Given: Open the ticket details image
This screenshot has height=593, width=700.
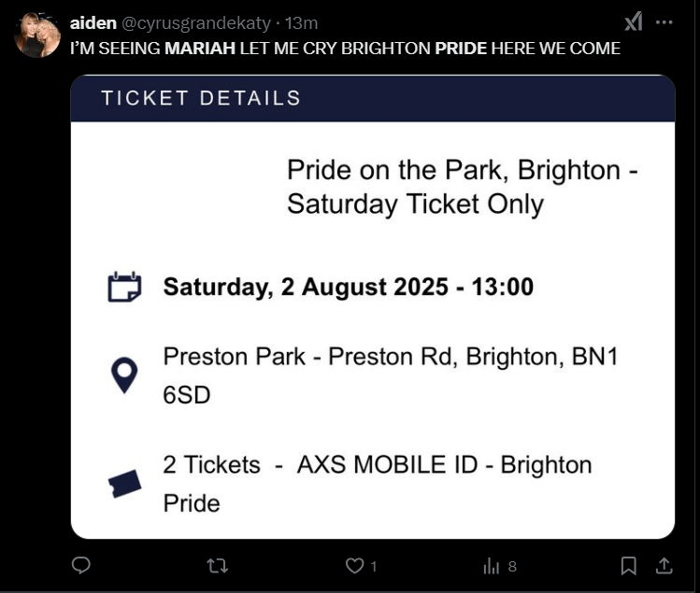Looking at the screenshot, I should coord(373,307).
